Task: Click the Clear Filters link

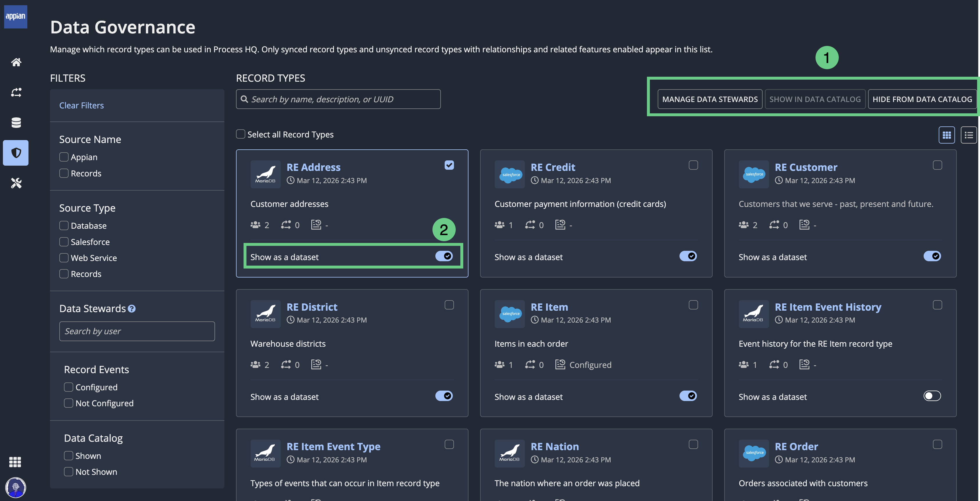Action: pyautogui.click(x=81, y=105)
